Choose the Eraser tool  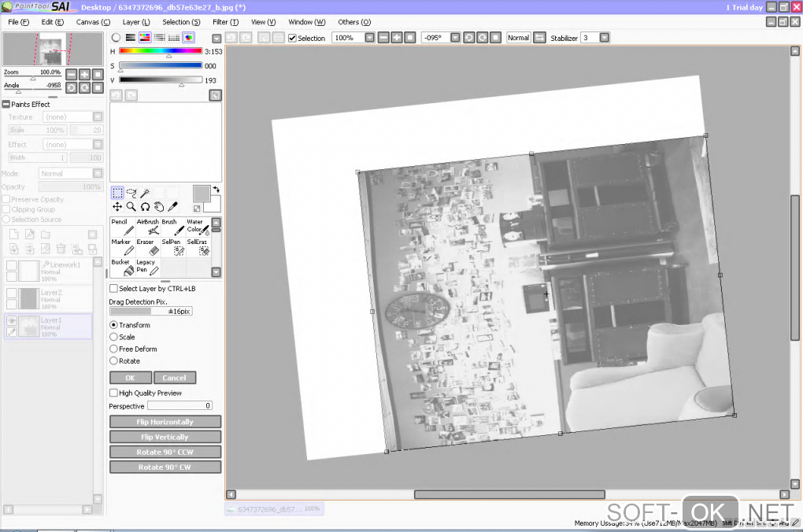148,247
